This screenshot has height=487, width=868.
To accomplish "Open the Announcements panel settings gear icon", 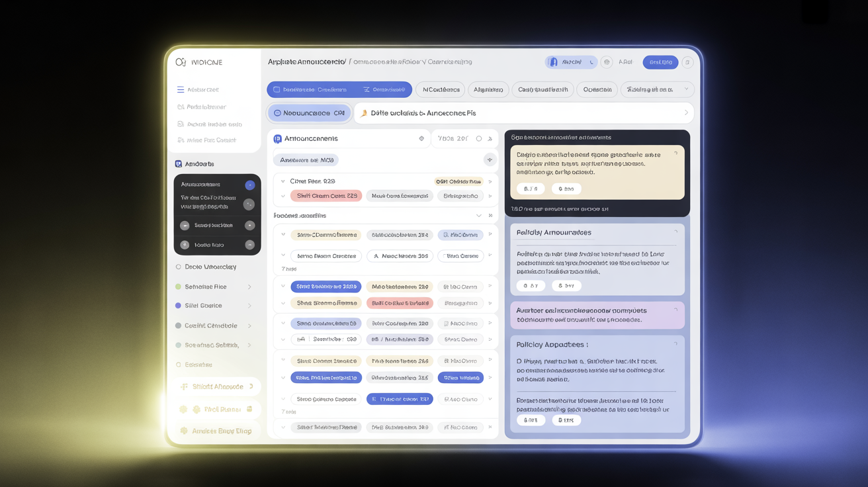I will pos(422,138).
